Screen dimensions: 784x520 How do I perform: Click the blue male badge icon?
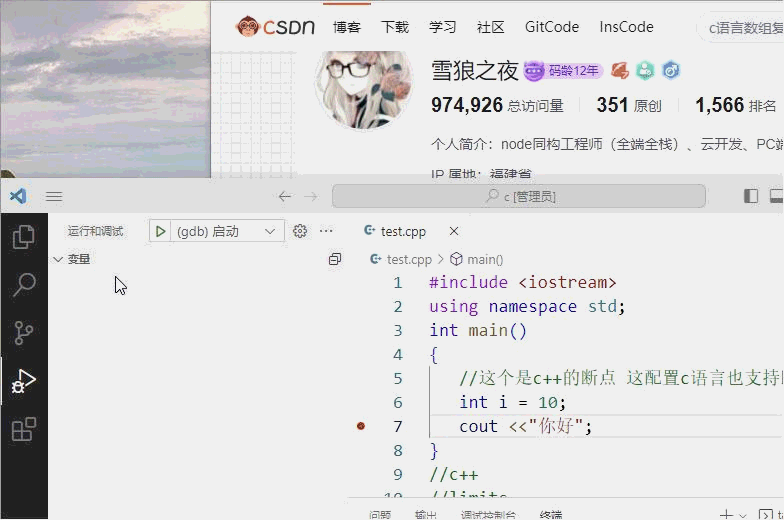[670, 70]
